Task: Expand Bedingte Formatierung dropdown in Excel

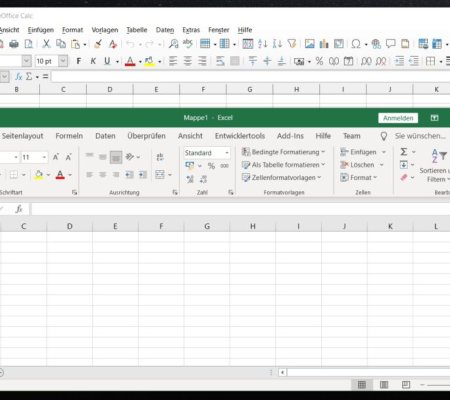Action: 323,152
